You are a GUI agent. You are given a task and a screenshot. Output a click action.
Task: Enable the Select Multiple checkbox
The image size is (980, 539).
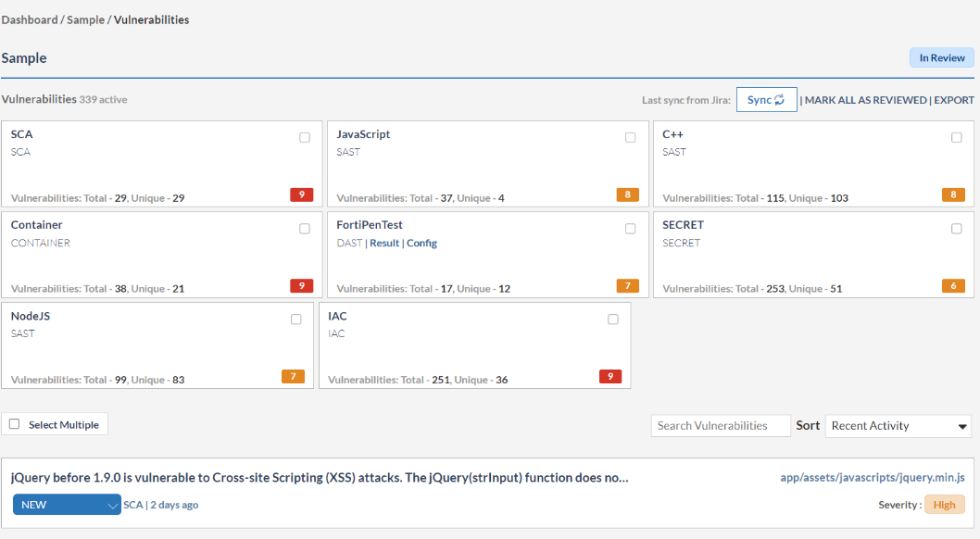pyautogui.click(x=15, y=424)
